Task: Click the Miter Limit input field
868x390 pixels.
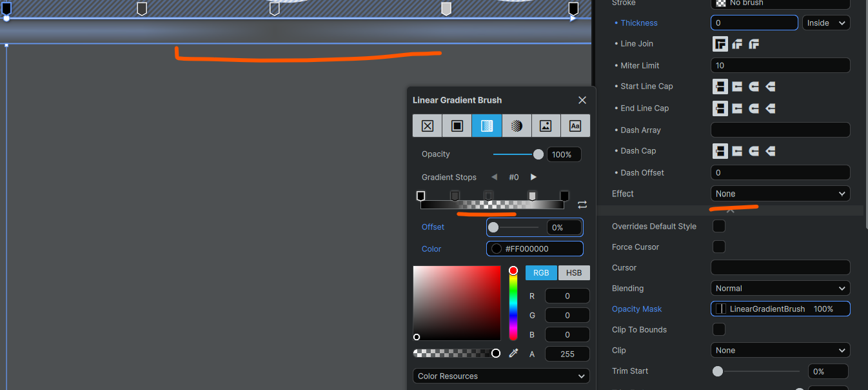Action: pyautogui.click(x=780, y=65)
